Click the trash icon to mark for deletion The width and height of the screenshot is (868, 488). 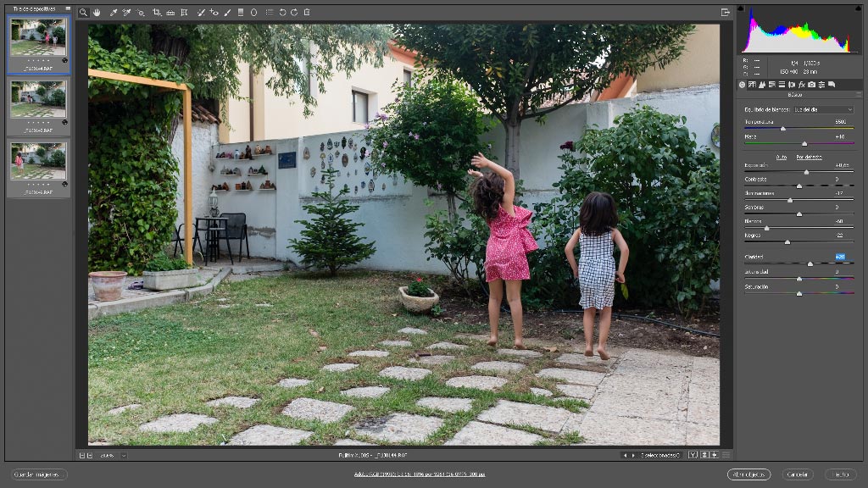point(307,12)
